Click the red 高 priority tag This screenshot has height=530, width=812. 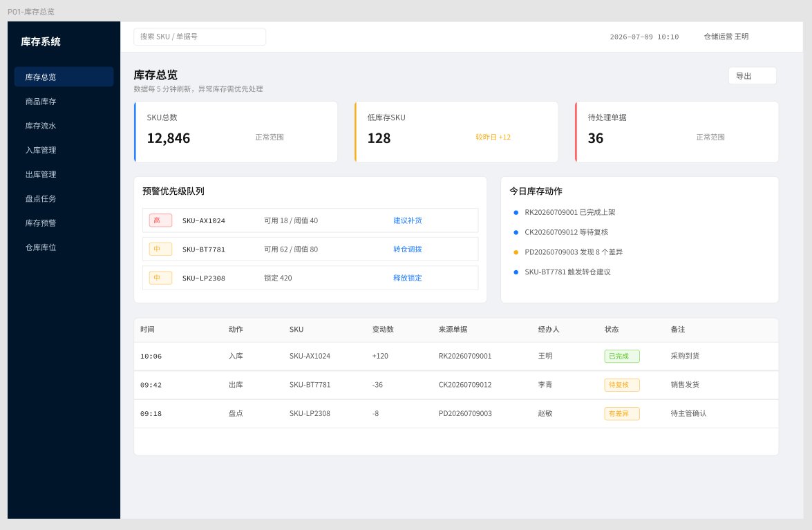(x=160, y=220)
